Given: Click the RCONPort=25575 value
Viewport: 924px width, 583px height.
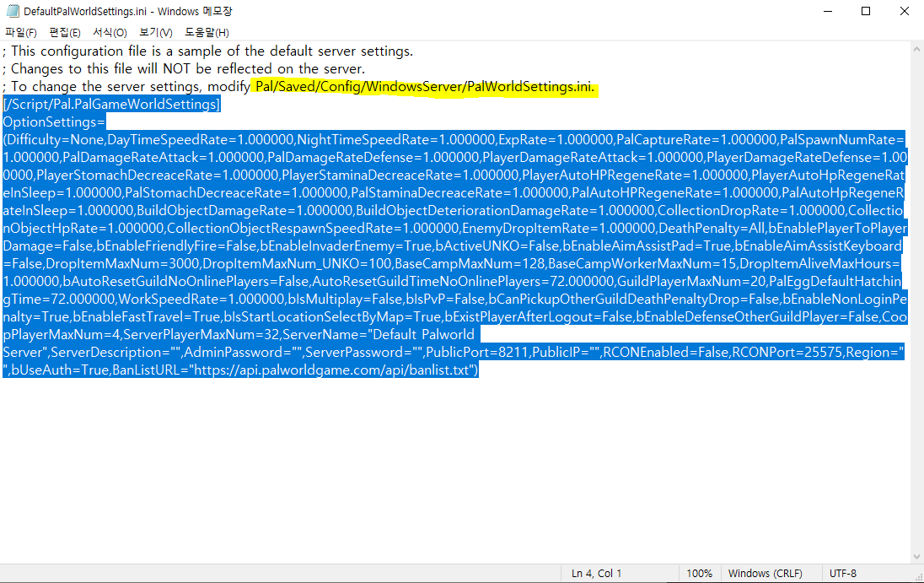Looking at the screenshot, I should [787, 352].
